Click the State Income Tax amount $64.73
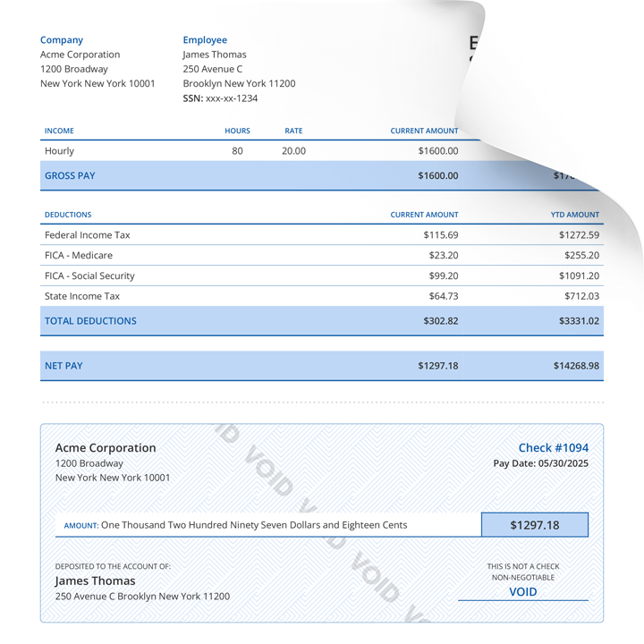Image resolution: width=644 pixels, height=644 pixels. 444,296
